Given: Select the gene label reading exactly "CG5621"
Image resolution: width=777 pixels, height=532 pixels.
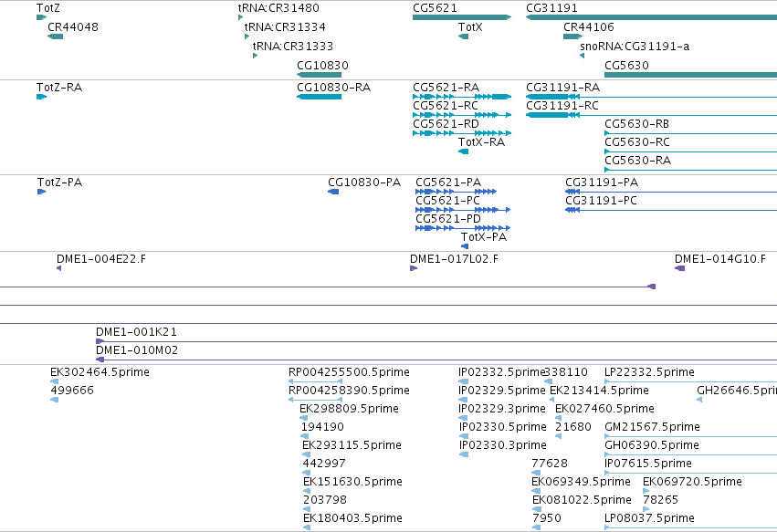Looking at the screenshot, I should [x=436, y=8].
